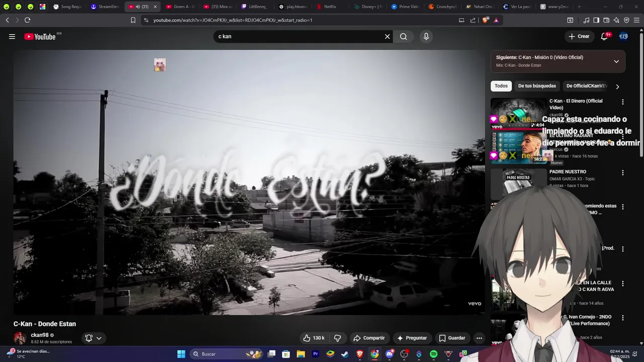Click the Preguntar button

click(412, 338)
